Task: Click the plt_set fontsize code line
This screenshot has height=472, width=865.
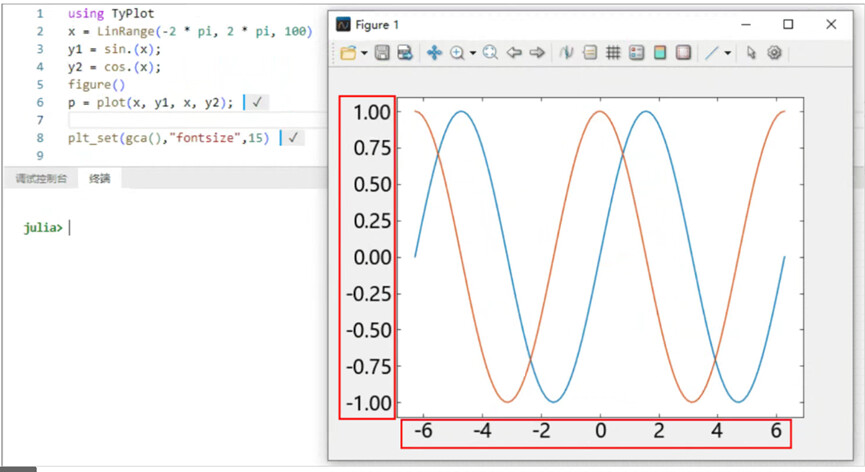Action: (x=168, y=138)
